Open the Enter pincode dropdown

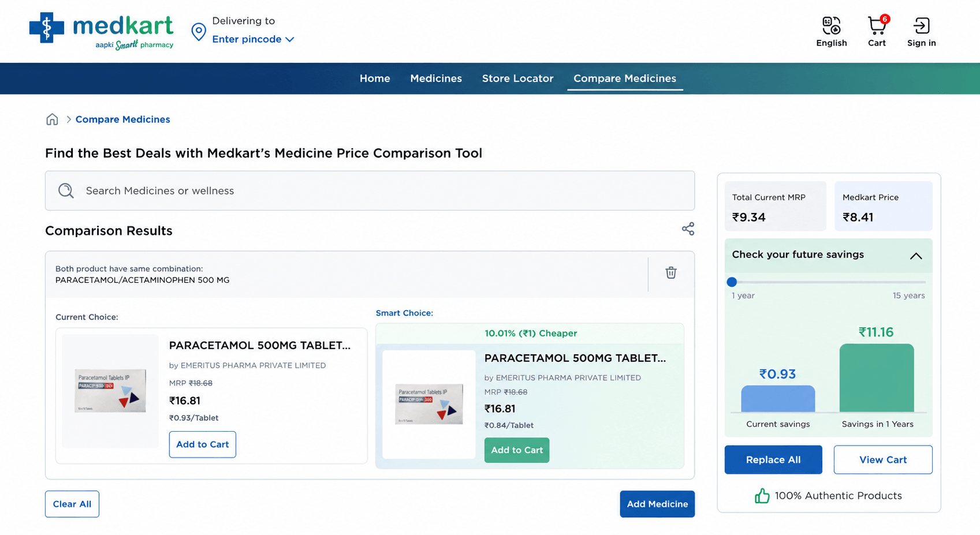click(253, 39)
